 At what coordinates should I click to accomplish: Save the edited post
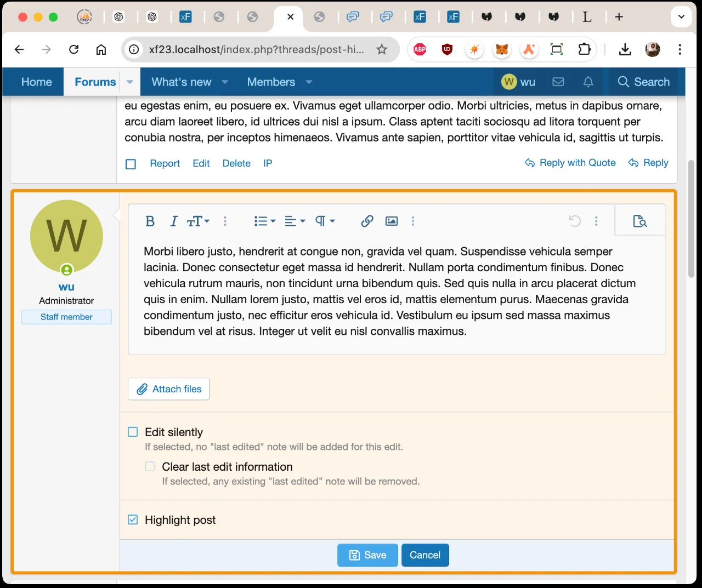point(367,555)
